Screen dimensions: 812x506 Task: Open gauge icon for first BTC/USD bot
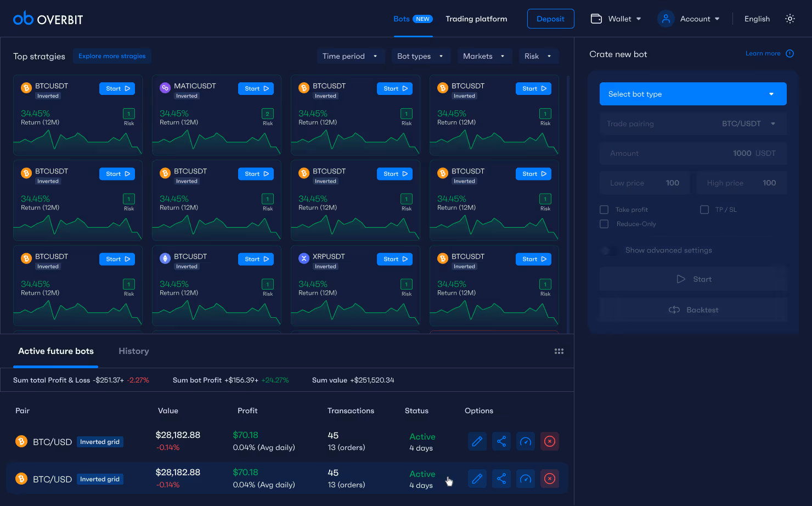coord(526,441)
